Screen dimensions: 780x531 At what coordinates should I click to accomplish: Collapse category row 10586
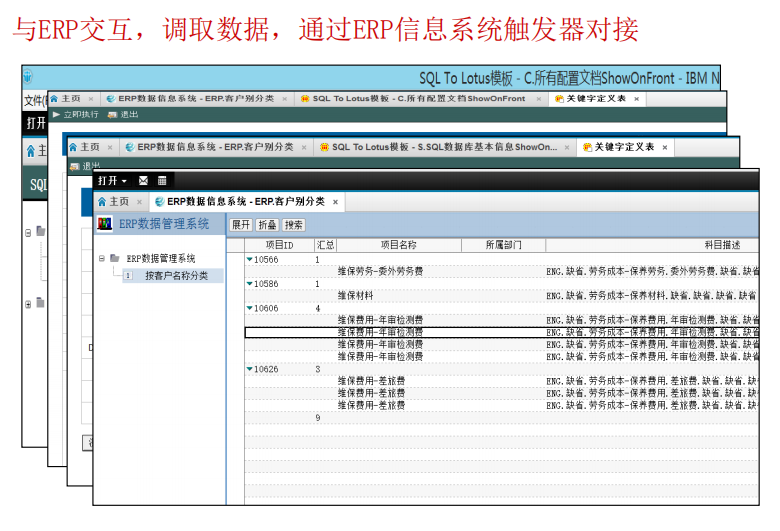pos(250,284)
